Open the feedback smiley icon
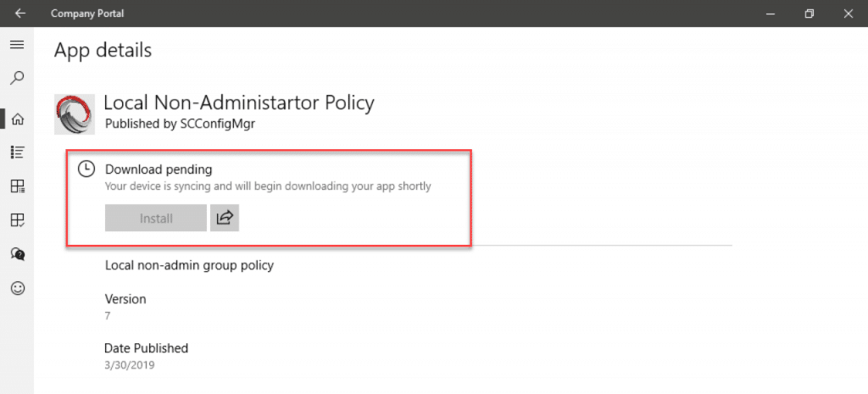This screenshot has width=868, height=394. [18, 288]
